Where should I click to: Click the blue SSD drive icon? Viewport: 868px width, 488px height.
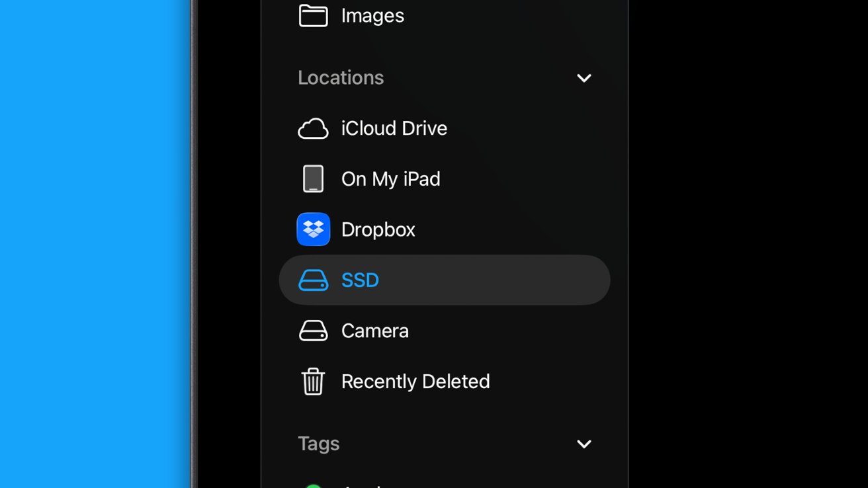(313, 280)
